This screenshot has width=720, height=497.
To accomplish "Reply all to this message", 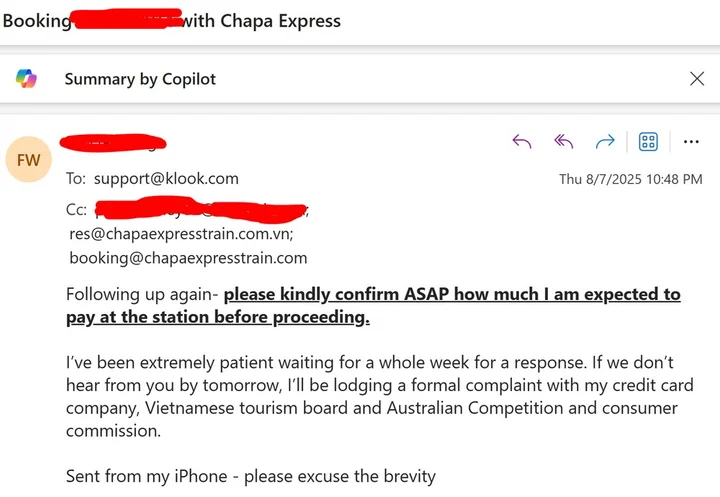I will coord(563,142).
